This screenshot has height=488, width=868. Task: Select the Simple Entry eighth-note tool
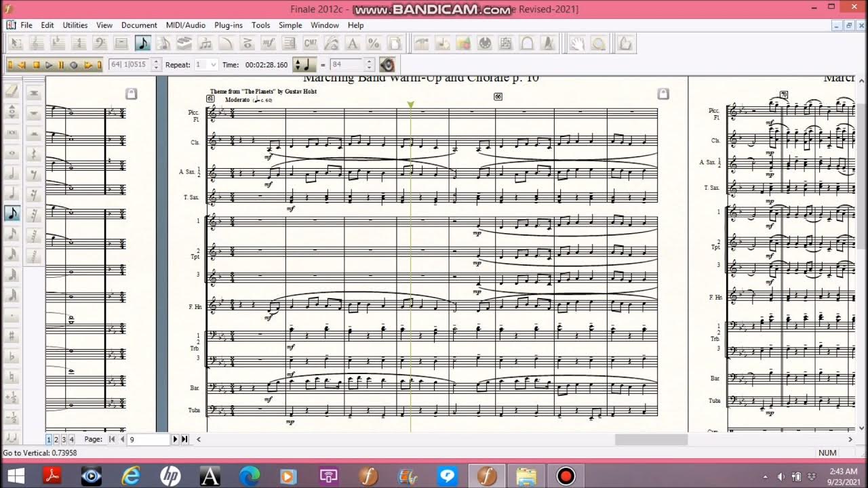pos(142,43)
